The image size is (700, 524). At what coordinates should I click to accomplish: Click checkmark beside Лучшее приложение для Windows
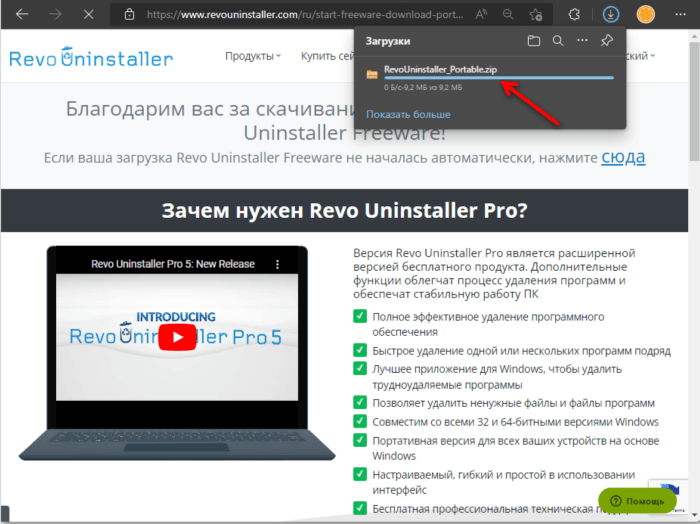[360, 368]
